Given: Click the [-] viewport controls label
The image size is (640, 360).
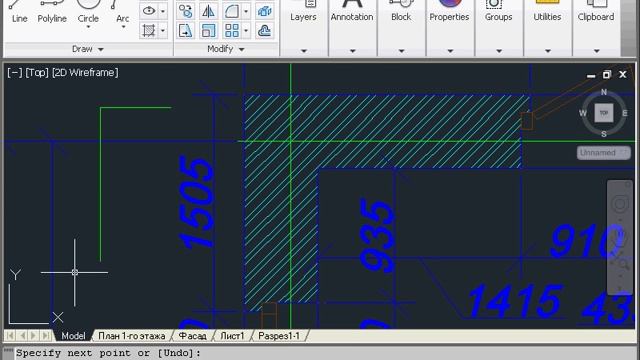Looking at the screenshot, I should [x=15, y=73].
